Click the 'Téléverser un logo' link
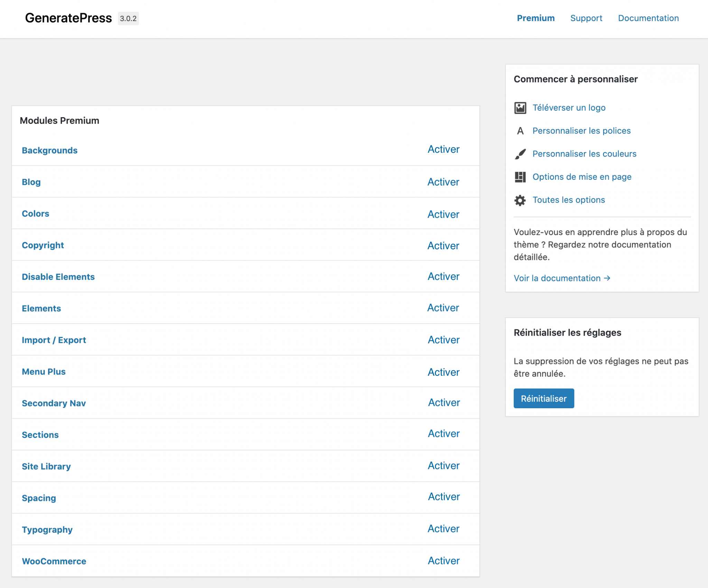 568,108
